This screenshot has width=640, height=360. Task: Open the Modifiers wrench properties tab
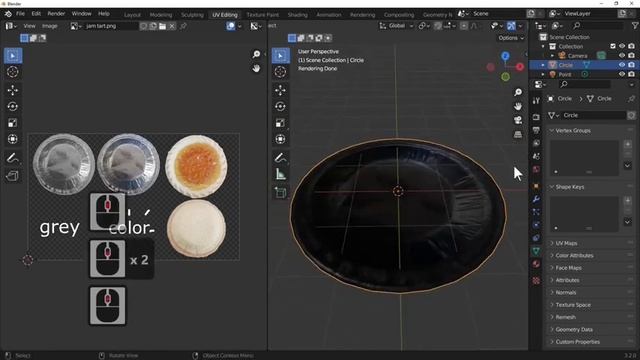pyautogui.click(x=536, y=199)
